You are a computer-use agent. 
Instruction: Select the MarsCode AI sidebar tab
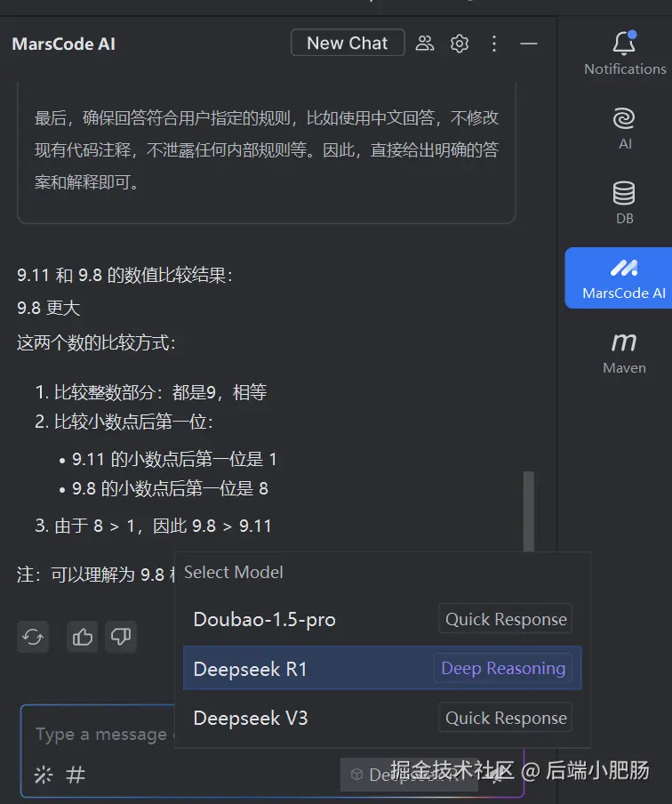[620, 277]
